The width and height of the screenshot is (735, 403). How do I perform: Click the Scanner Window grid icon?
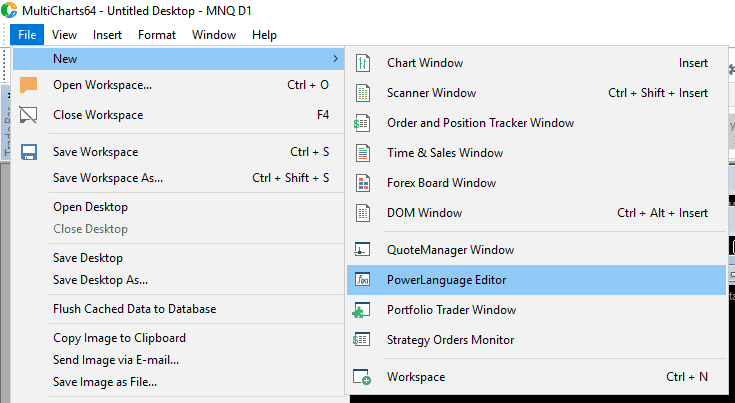coord(362,93)
